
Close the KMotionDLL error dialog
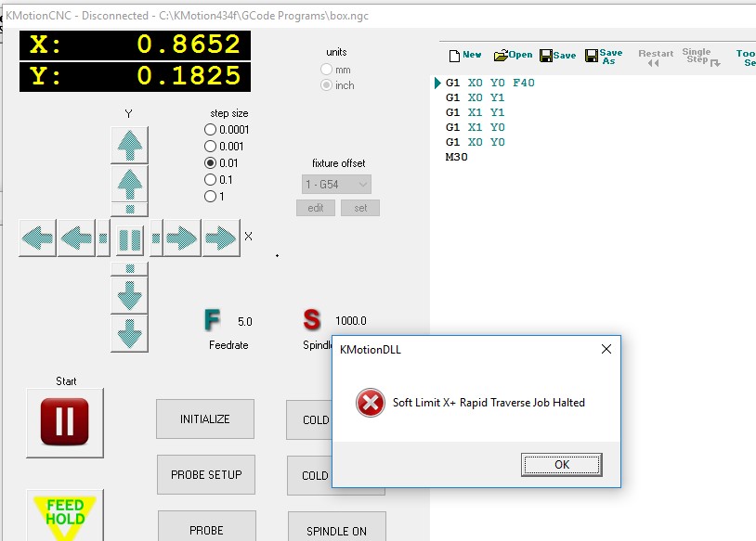[606, 350]
